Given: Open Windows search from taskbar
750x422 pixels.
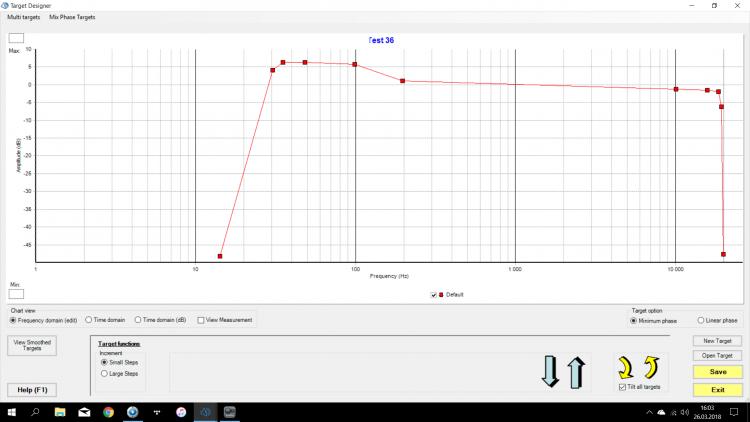Looking at the screenshot, I should click(x=35, y=412).
